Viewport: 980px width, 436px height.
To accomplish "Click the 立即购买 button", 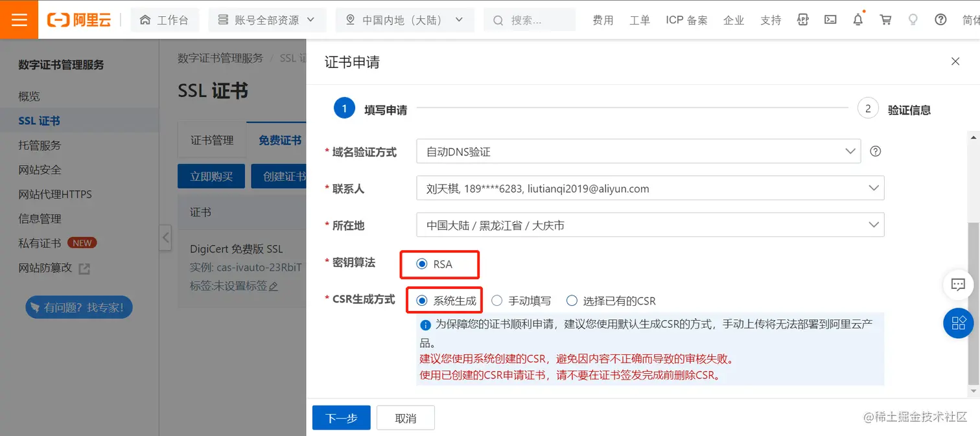I will click(211, 176).
